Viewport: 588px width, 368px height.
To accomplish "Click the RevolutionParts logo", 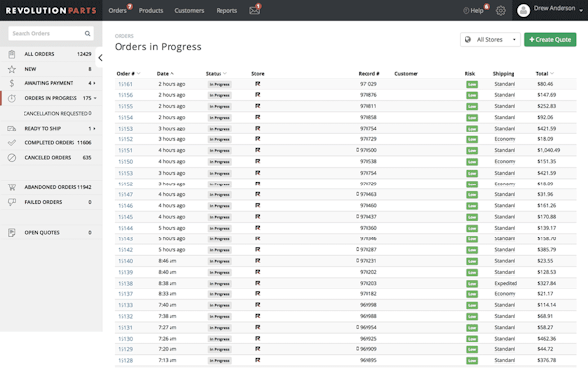I will (x=51, y=10).
